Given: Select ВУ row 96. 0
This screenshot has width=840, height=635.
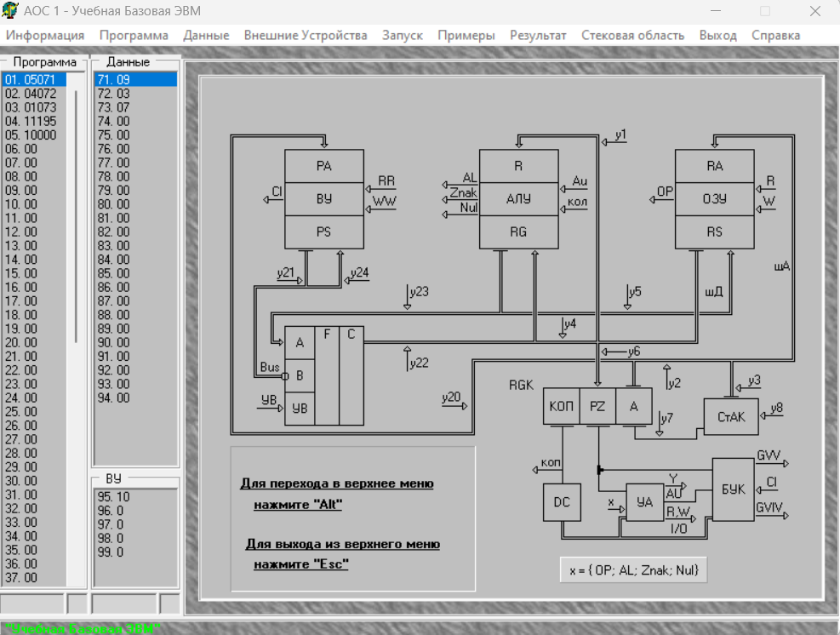Looking at the screenshot, I should point(135,511).
